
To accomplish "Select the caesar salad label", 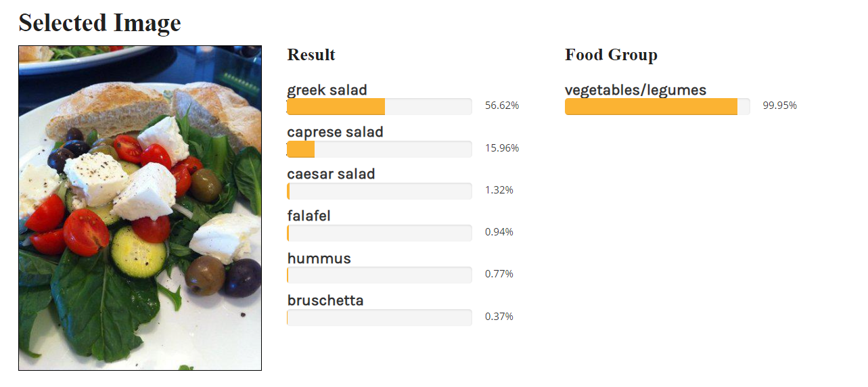I will click(331, 174).
